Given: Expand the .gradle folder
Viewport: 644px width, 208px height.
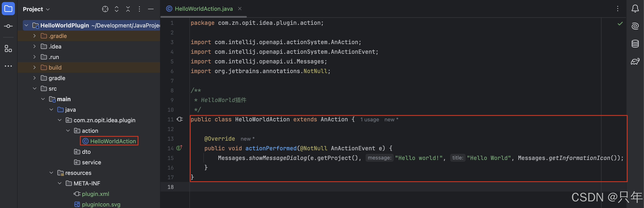Looking at the screenshot, I should [x=34, y=36].
